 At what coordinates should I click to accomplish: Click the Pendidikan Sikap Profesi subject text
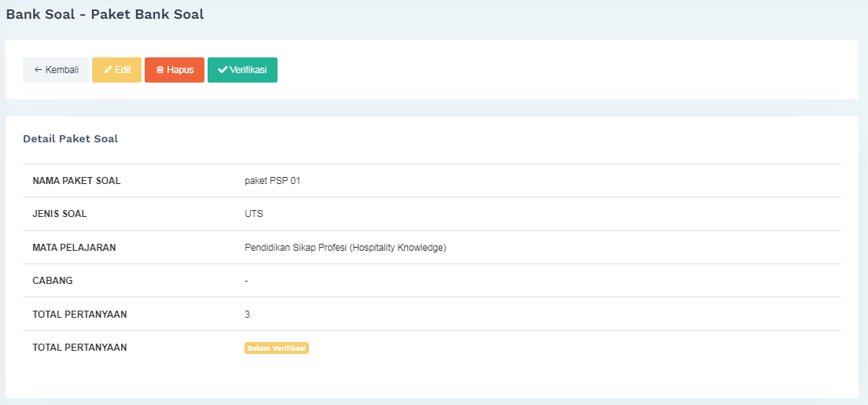pyautogui.click(x=345, y=248)
